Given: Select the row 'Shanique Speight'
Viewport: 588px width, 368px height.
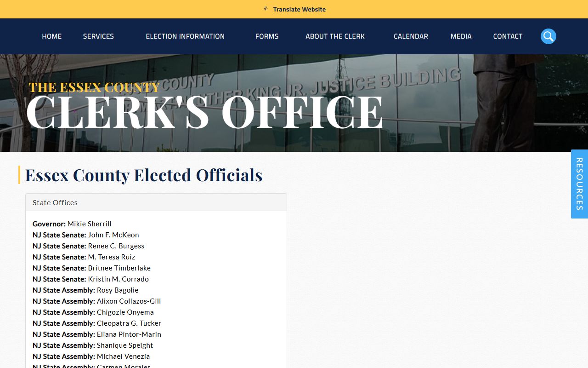Looking at the screenshot, I should point(93,345).
